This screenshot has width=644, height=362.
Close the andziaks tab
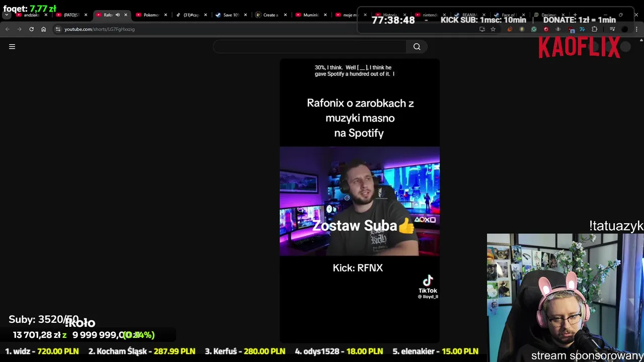point(46,15)
